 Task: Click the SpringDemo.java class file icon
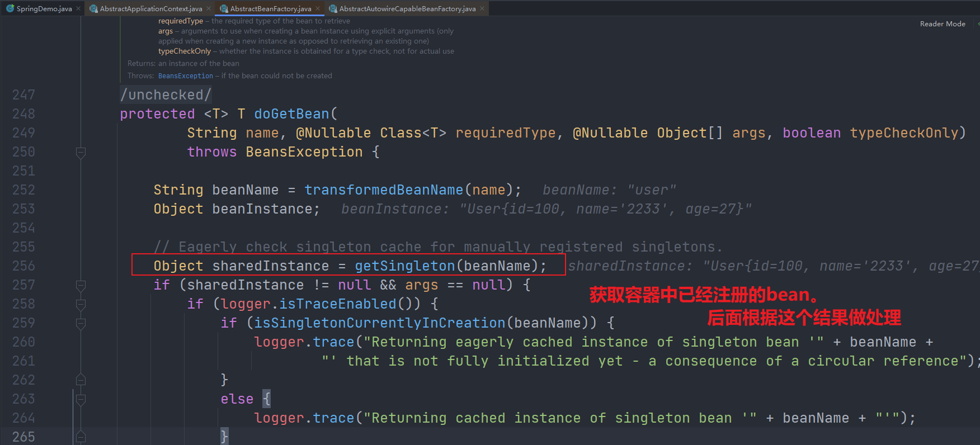tap(10, 8)
